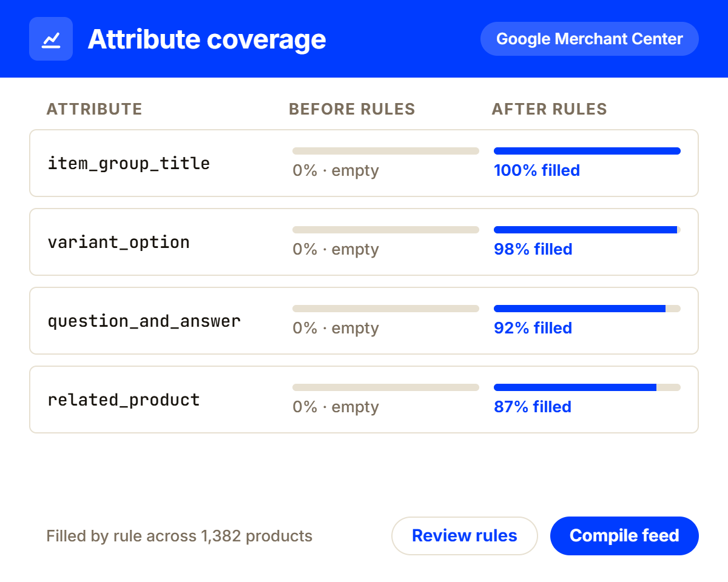Viewport: 728px width, 582px height.
Task: Select the item_group_title attribute name
Action: [129, 163]
